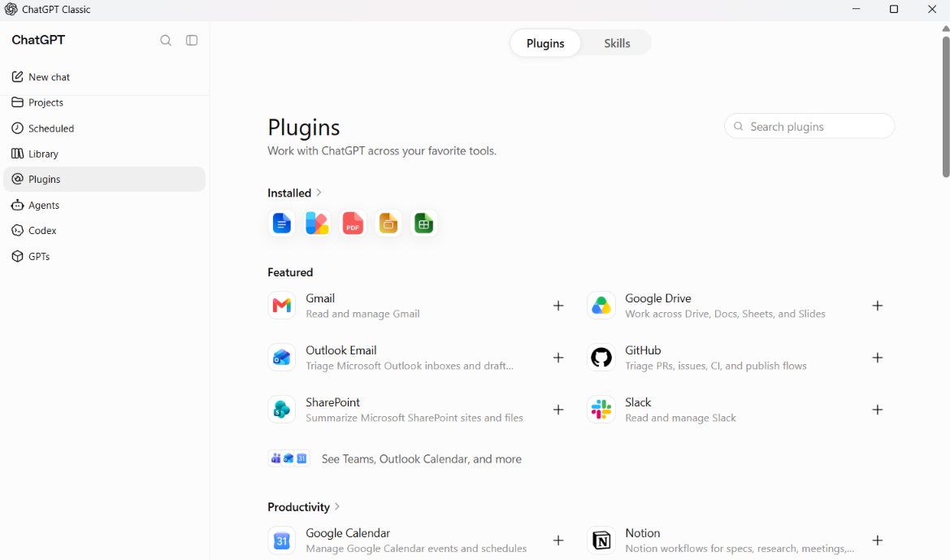
Task: Add the Google Drive plugin with plus
Action: pyautogui.click(x=878, y=306)
